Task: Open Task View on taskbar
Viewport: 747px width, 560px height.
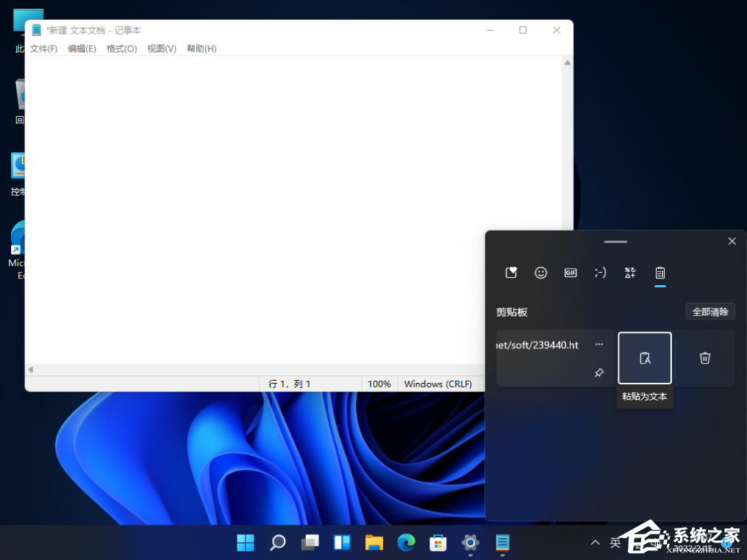Action: pos(310,542)
